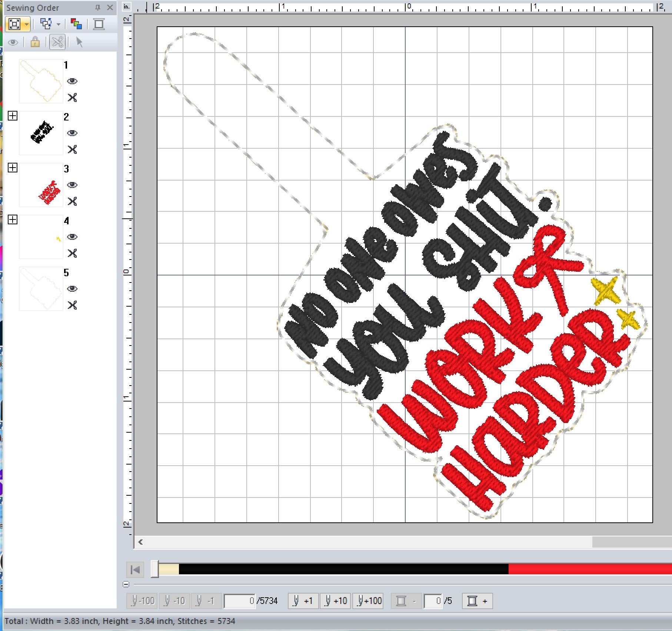Click the stitch simulator slider handle
Image resolution: width=672 pixels, height=631 pixels.
[155, 569]
